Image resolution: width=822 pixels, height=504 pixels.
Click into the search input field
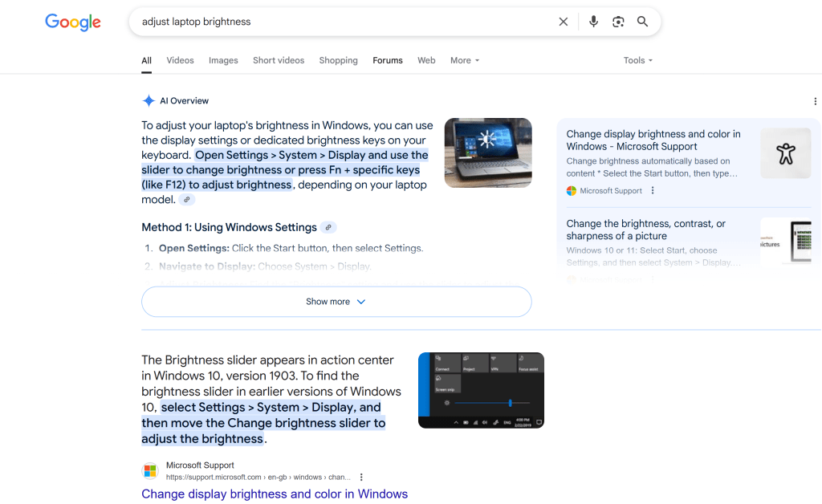point(337,22)
